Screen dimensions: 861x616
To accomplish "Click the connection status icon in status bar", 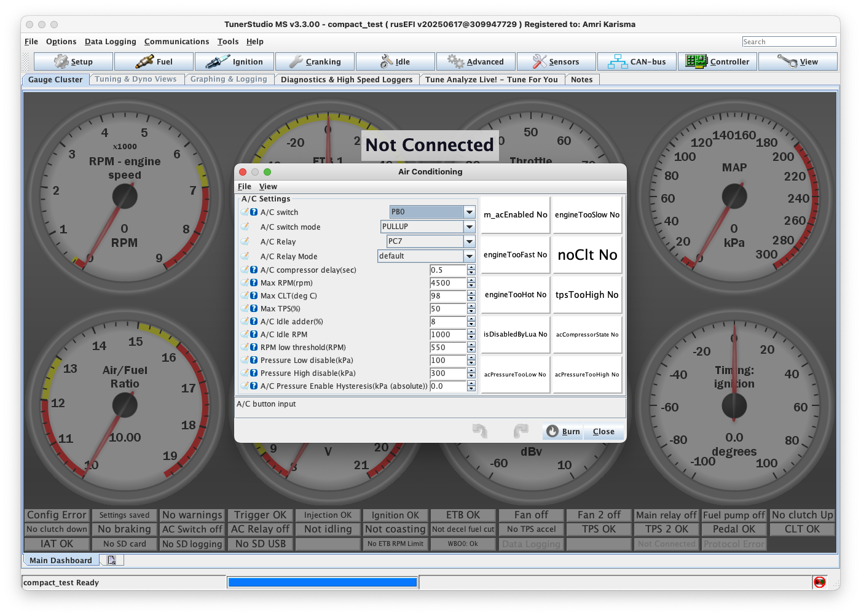I will 819,582.
